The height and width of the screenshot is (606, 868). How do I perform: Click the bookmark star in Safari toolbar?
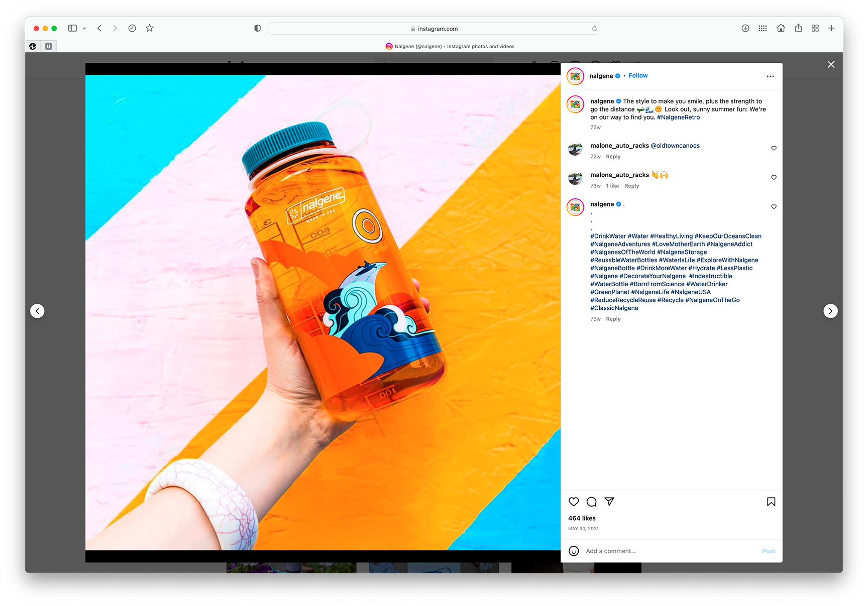pos(150,29)
